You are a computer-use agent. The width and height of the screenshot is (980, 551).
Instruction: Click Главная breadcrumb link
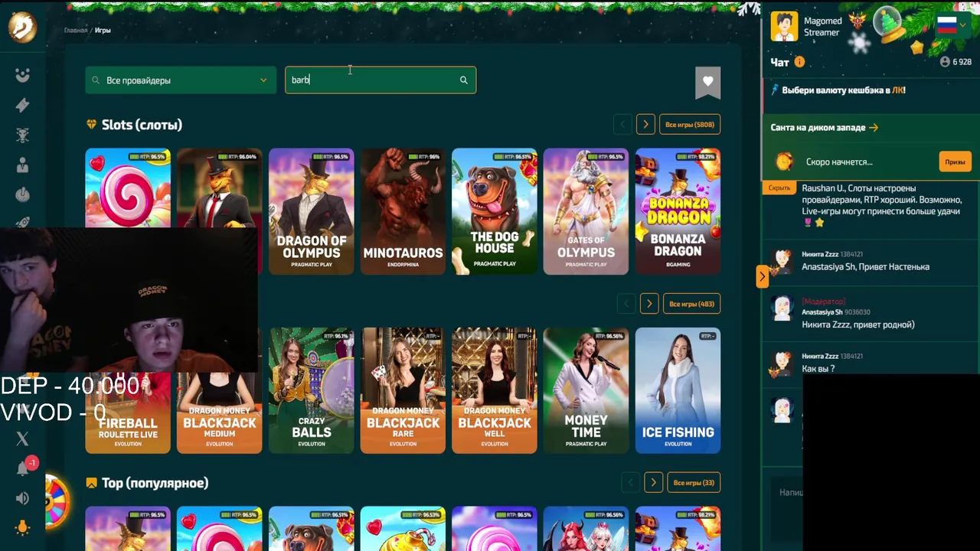point(76,31)
